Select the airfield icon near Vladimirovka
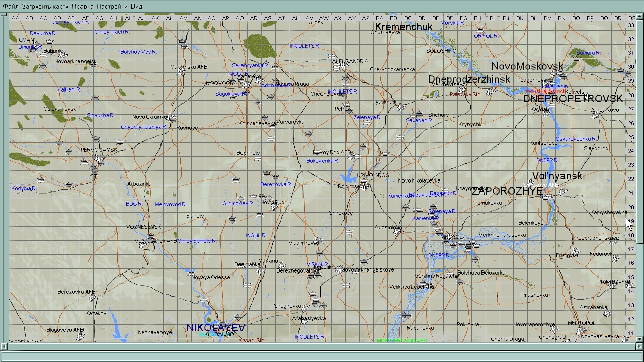The width and height of the screenshot is (644, 362). pyautogui.click(x=317, y=240)
